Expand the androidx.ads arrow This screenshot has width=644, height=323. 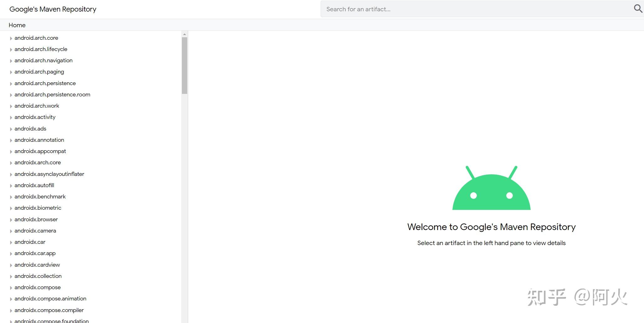[11, 129]
